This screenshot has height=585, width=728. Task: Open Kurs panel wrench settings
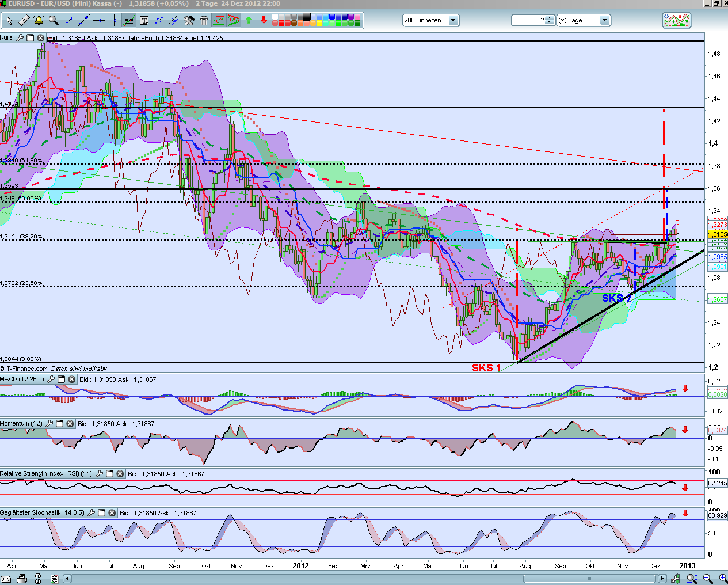(20, 37)
